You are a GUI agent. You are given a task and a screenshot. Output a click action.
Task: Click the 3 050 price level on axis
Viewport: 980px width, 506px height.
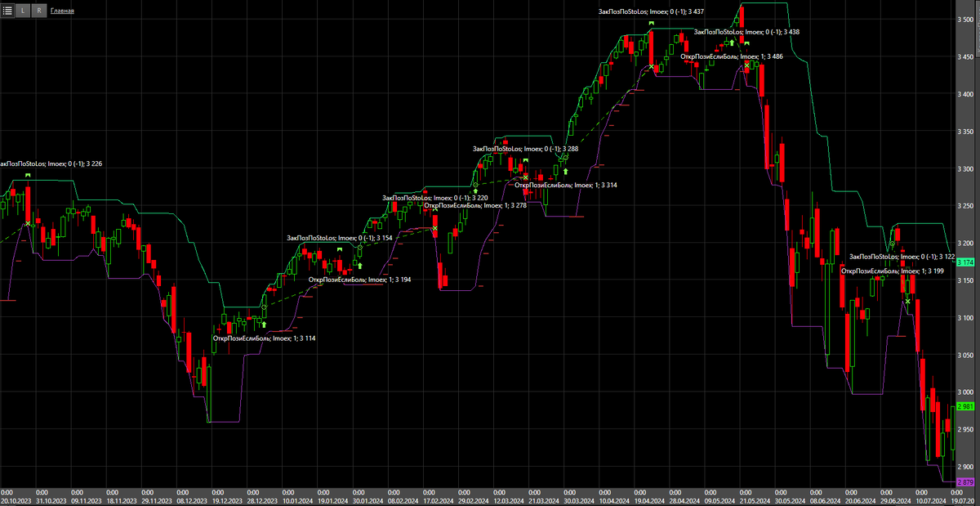click(x=964, y=355)
